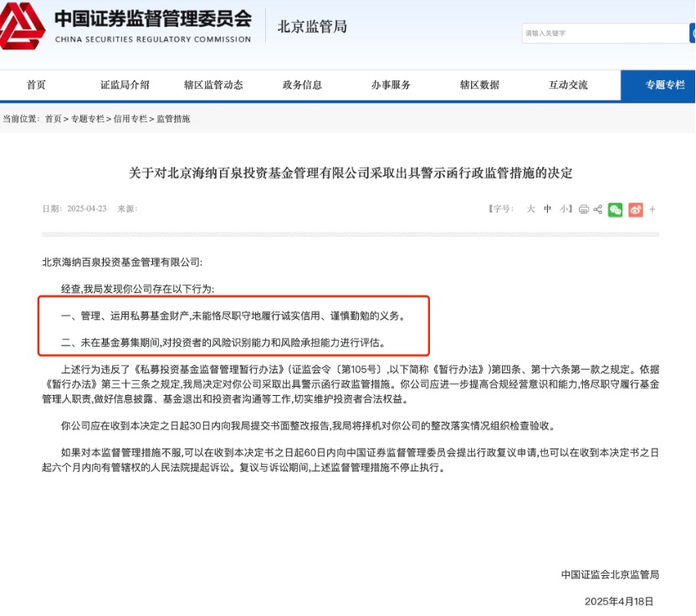The width and height of the screenshot is (696, 616).
Task: Open the 办事服务 navigation tab
Action: (391, 85)
